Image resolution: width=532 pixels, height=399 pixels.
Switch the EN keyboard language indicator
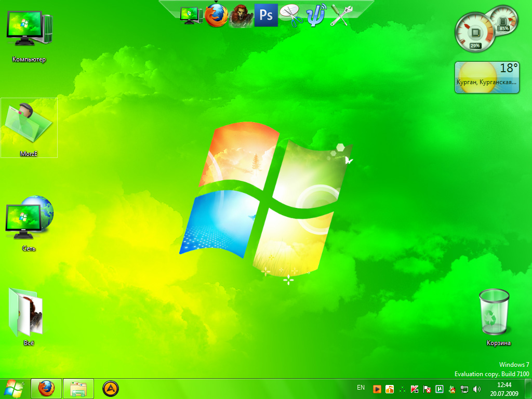pyautogui.click(x=361, y=387)
